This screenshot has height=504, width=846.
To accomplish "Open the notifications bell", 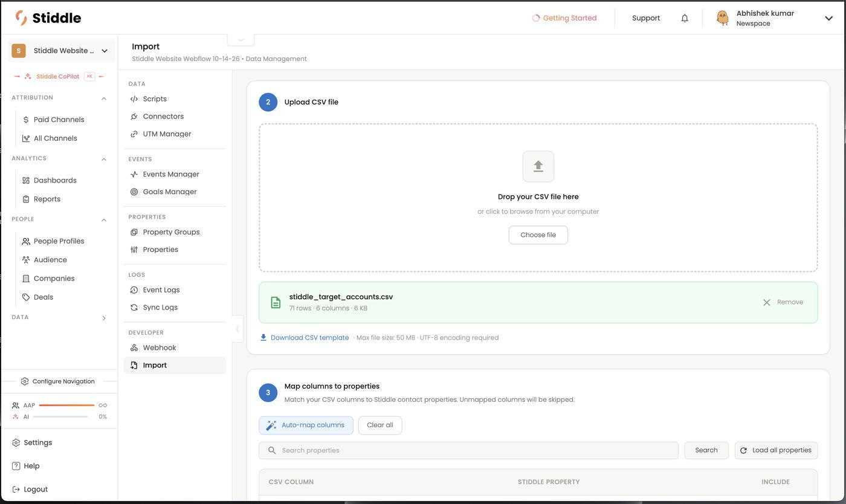I will click(685, 18).
